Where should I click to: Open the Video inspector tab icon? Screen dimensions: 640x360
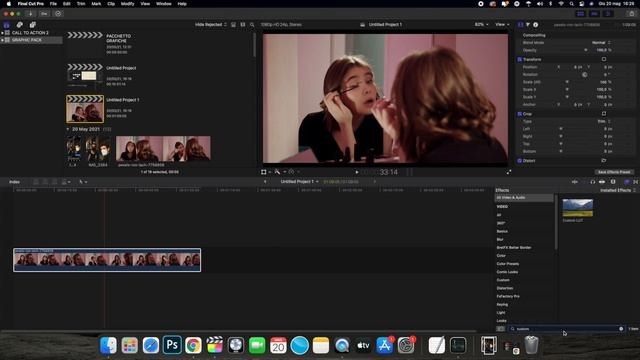coord(520,25)
